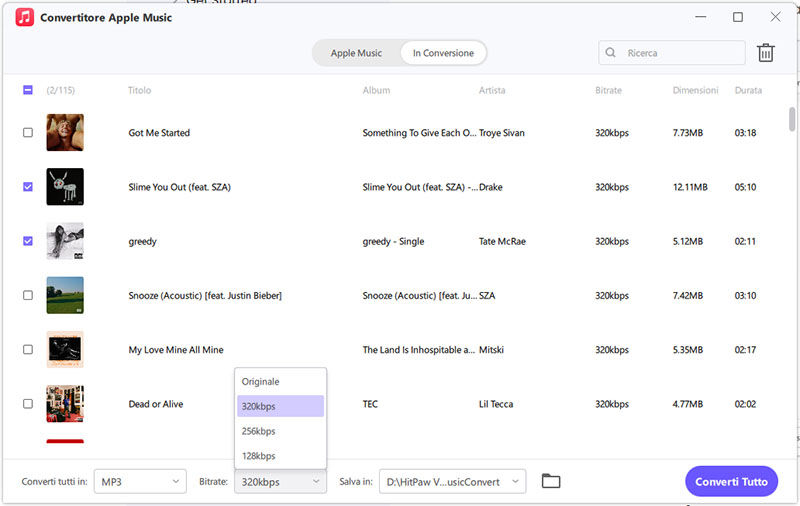This screenshot has width=800, height=506.
Task: Open the output folder icon
Action: [x=551, y=481]
